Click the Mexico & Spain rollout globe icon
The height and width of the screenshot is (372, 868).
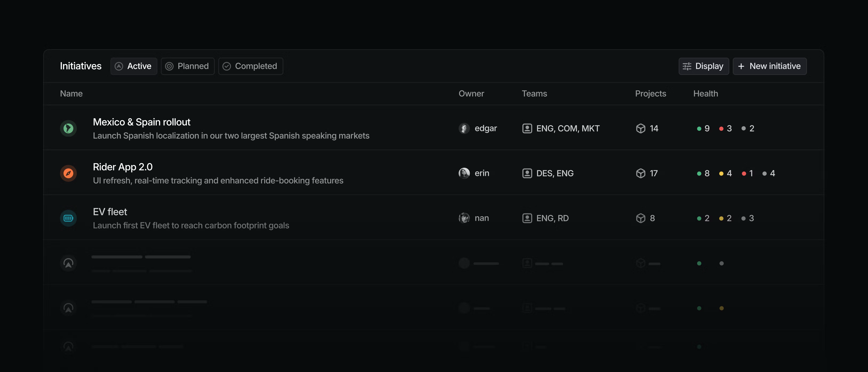point(69,129)
